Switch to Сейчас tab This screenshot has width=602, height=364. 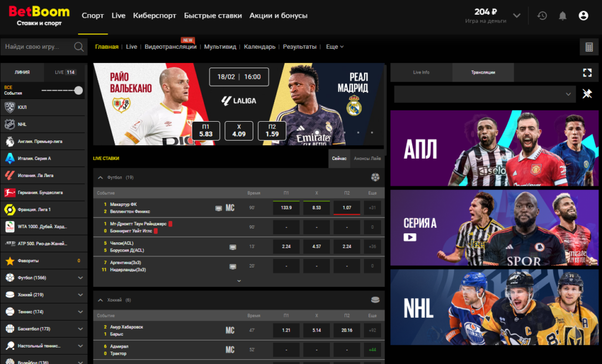pyautogui.click(x=339, y=159)
